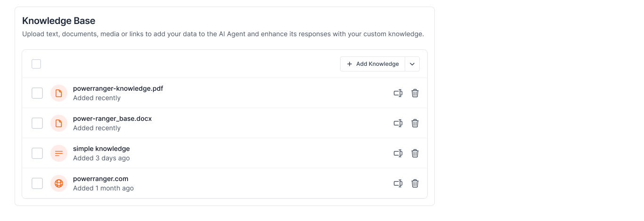The height and width of the screenshot is (221, 644).
Task: Open the power-ranger_base.docx file name
Action: (112, 118)
